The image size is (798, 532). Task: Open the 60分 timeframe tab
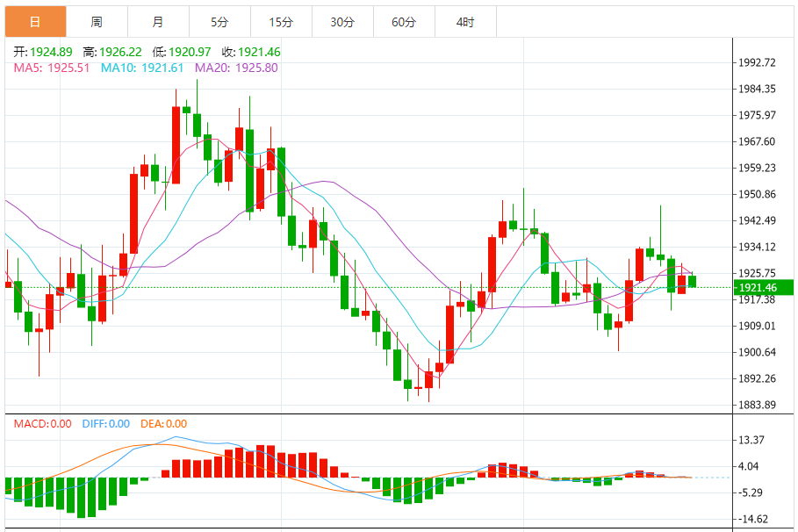(x=404, y=22)
